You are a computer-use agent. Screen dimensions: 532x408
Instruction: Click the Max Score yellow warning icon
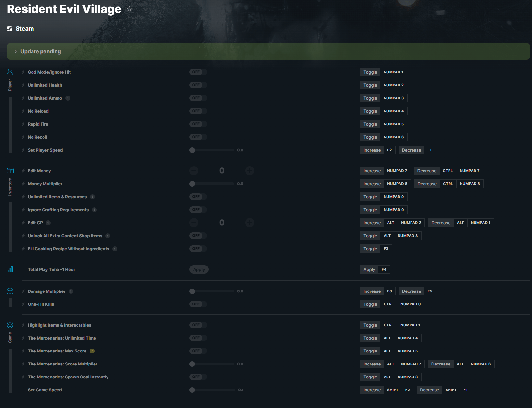[x=92, y=351]
